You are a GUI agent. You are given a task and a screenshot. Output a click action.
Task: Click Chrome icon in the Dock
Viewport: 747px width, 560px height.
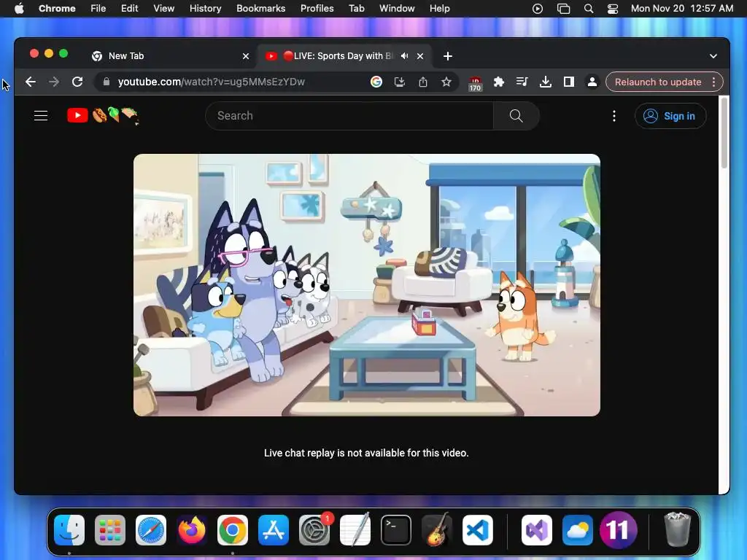pos(233,530)
